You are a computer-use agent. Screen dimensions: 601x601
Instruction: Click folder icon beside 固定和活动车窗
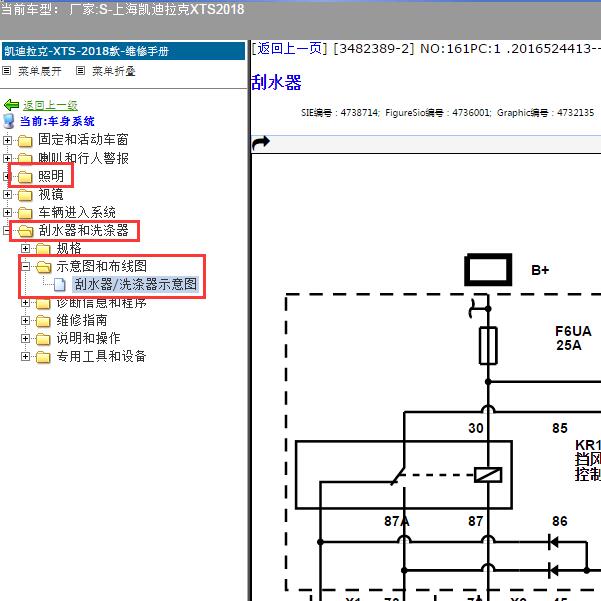pos(25,141)
